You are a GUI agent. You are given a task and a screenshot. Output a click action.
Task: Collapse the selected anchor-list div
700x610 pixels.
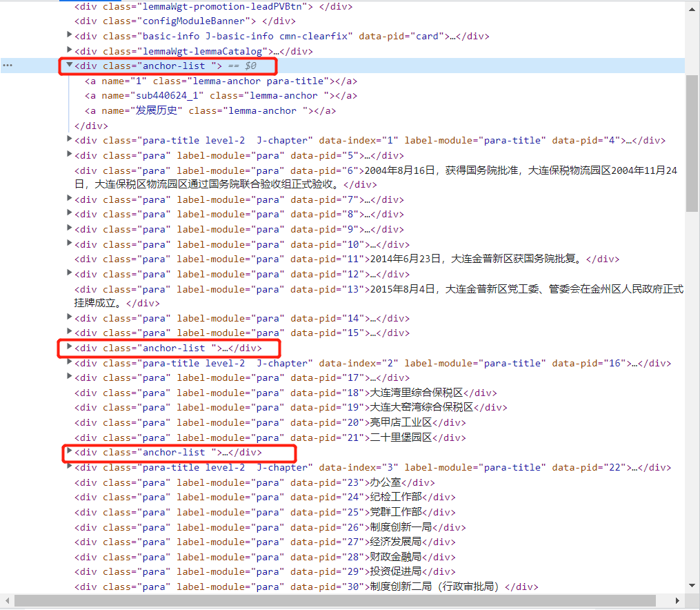click(69, 65)
